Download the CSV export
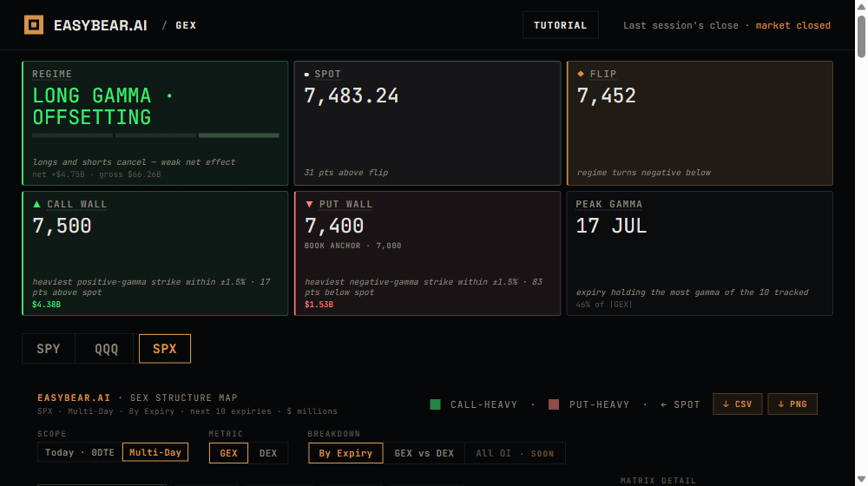This screenshot has height=486, width=868. coord(737,404)
